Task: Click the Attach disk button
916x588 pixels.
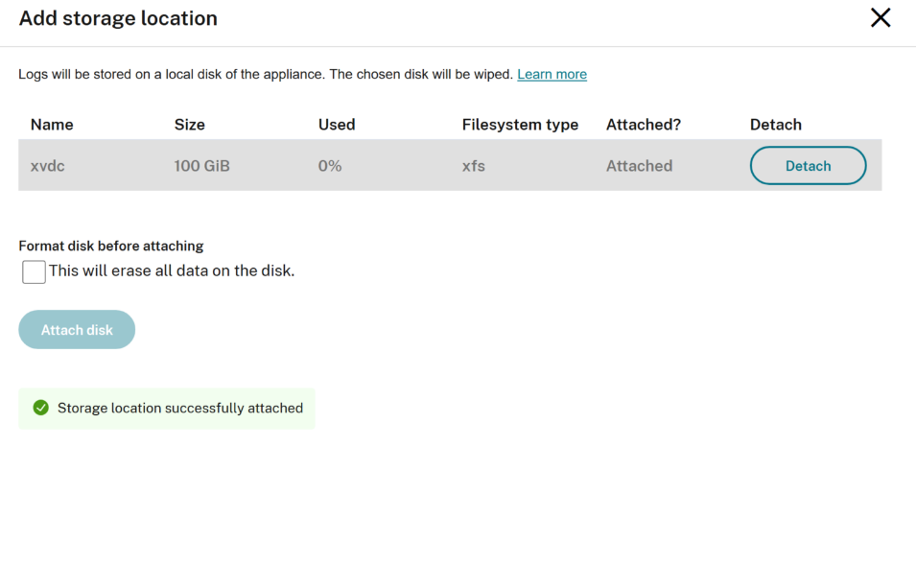Action: [x=77, y=330]
